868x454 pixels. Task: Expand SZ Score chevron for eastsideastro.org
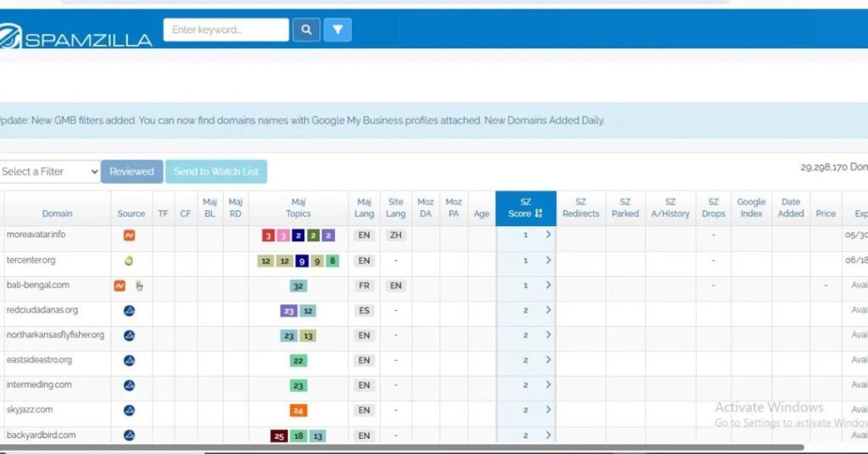point(548,359)
